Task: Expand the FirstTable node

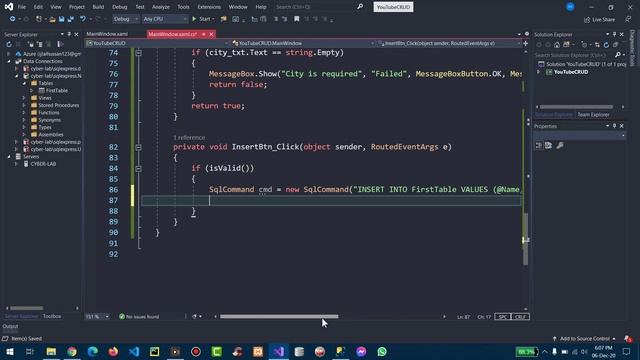Action: (x=31, y=91)
